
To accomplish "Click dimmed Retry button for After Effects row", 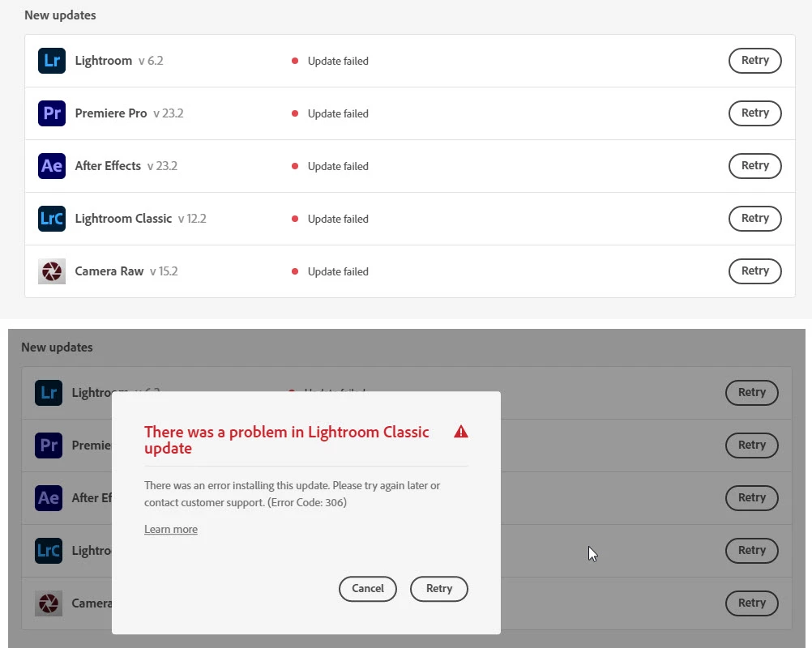I will pyautogui.click(x=751, y=498).
